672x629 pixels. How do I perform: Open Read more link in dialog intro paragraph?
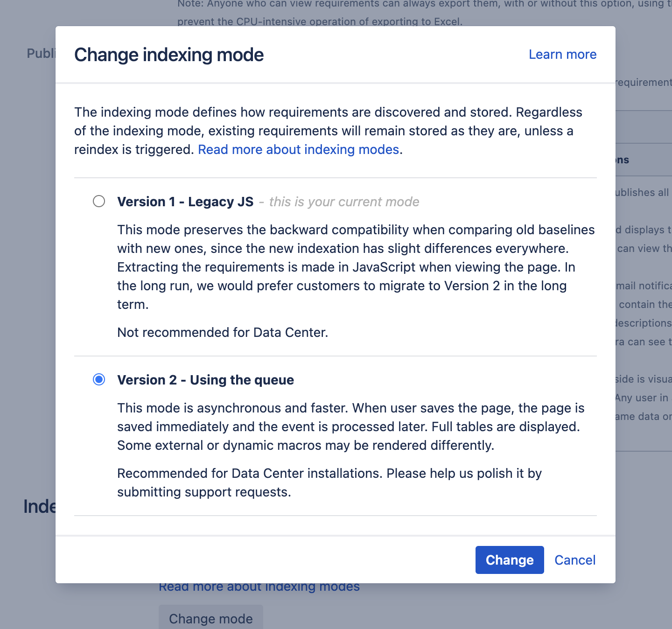click(x=299, y=150)
